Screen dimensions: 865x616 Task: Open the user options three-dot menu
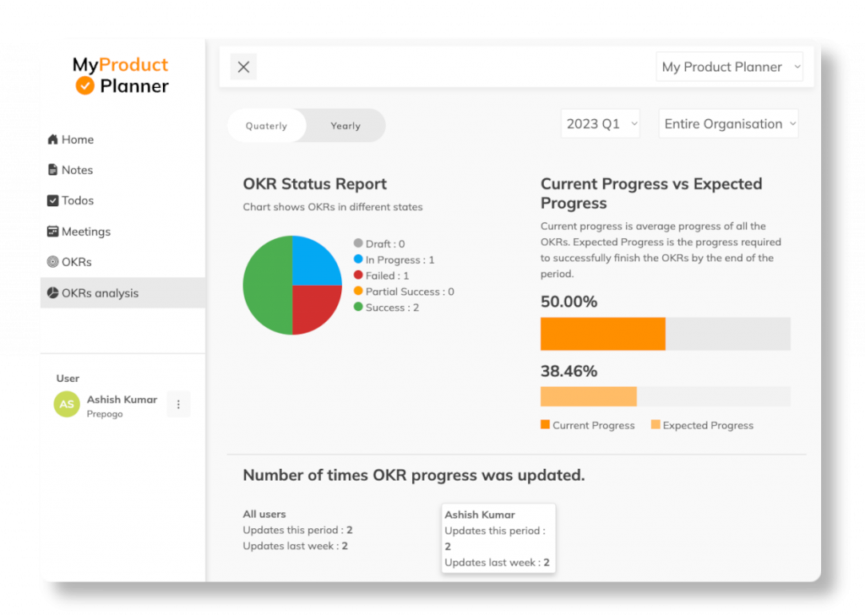click(x=178, y=404)
